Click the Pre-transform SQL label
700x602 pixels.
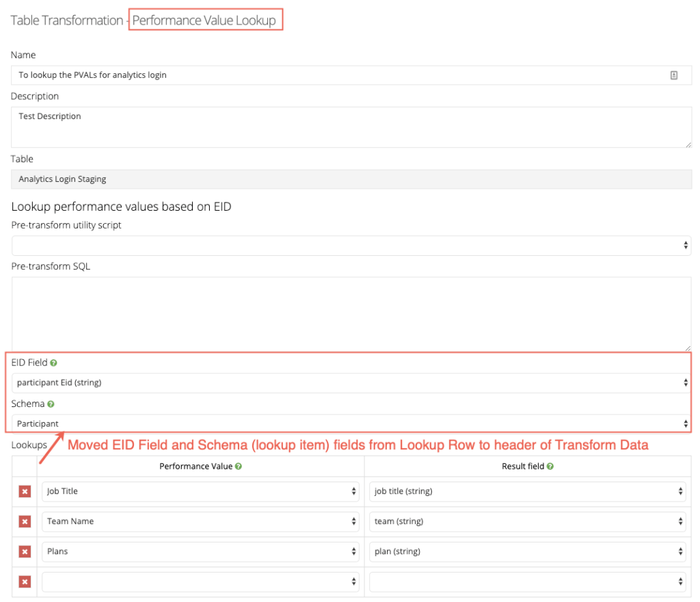point(51,267)
